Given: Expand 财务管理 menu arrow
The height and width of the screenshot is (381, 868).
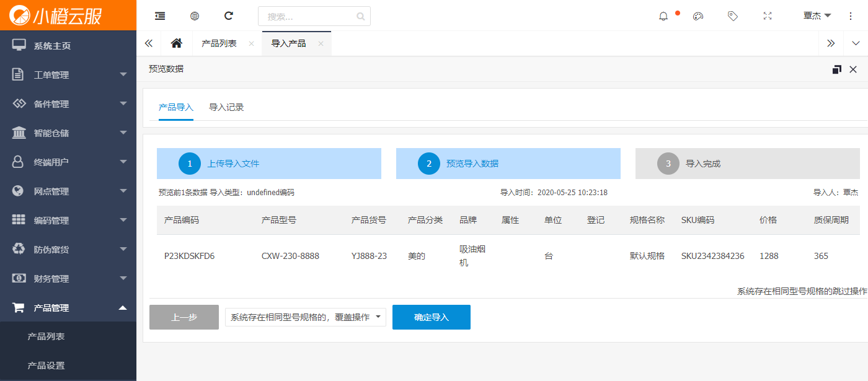Looking at the screenshot, I should (x=123, y=278).
